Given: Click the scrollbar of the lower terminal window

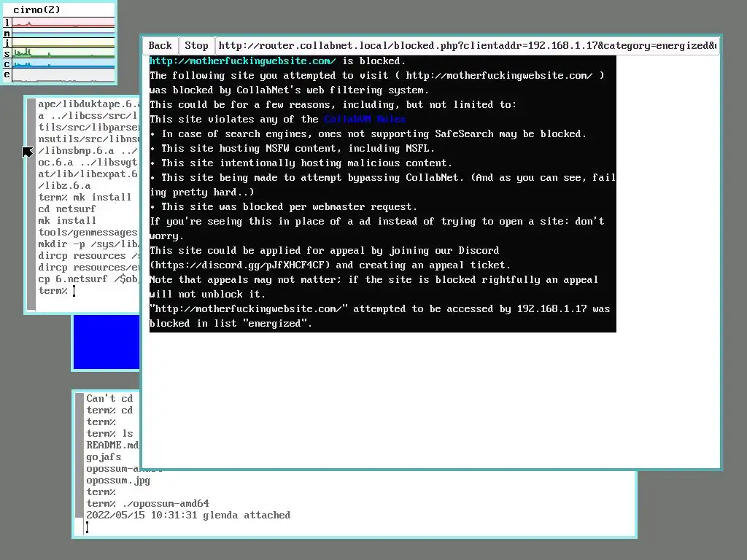Looking at the screenshot, I should click(x=79, y=455).
